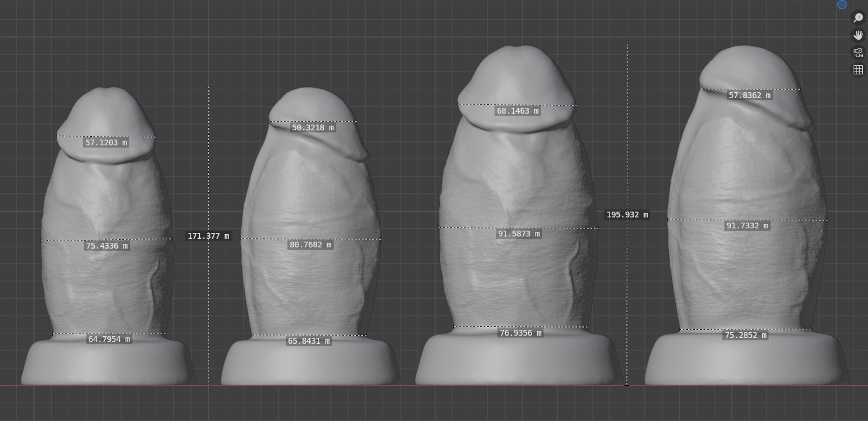Select the 68.1463 m measurement label
Screen dimensions: 868x421
[x=518, y=111]
